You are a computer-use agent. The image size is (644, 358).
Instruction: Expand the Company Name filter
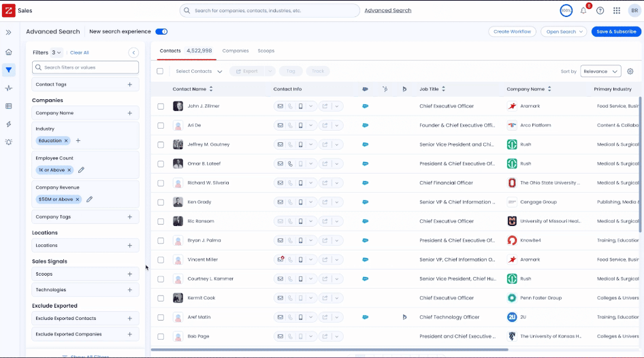pyautogui.click(x=85, y=113)
